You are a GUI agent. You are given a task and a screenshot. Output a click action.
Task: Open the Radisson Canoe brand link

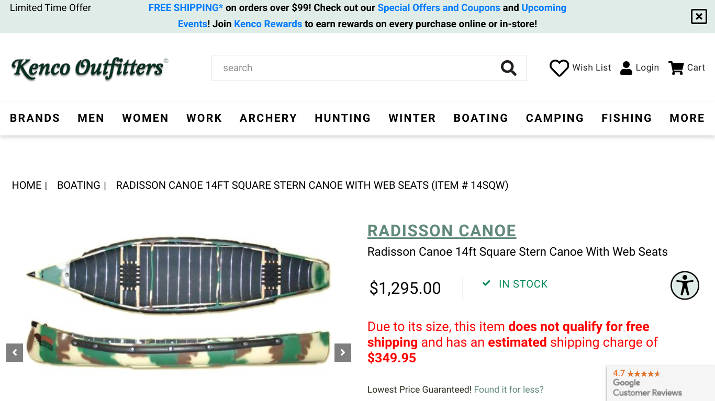441,231
